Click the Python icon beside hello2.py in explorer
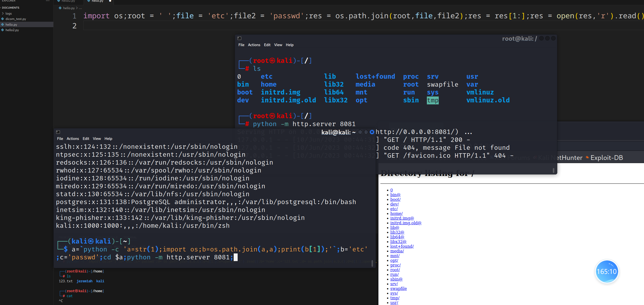 (2, 30)
